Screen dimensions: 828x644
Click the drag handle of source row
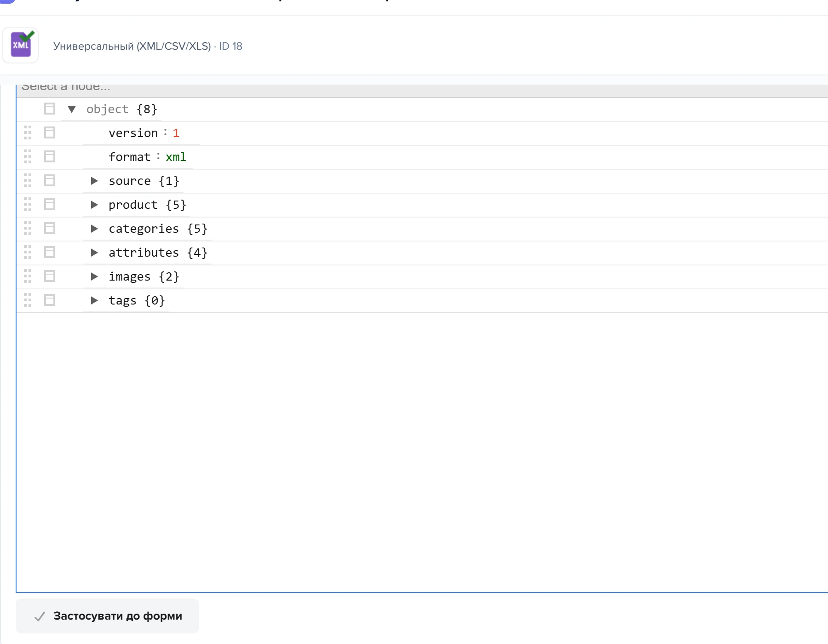28,181
